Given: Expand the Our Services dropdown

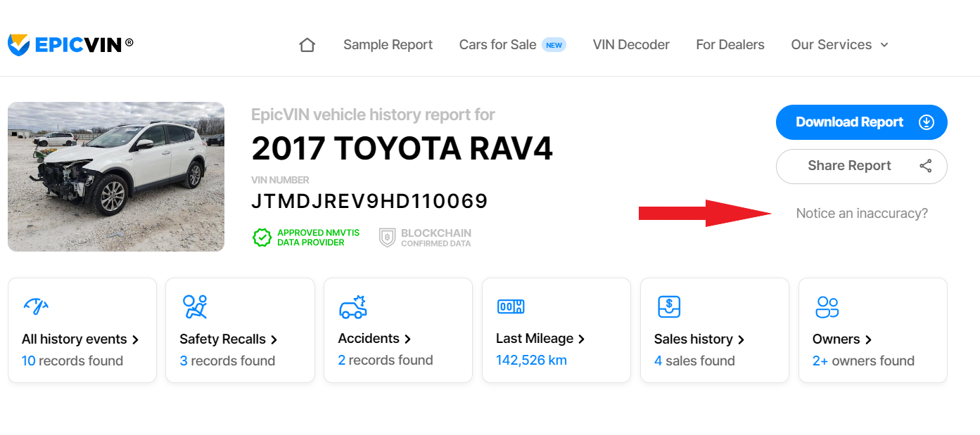Looking at the screenshot, I should tap(839, 45).
